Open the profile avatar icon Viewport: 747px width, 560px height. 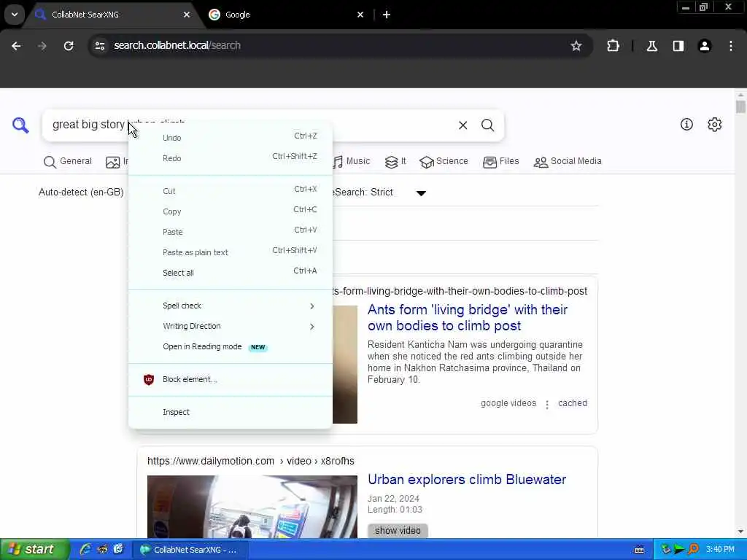click(x=705, y=46)
